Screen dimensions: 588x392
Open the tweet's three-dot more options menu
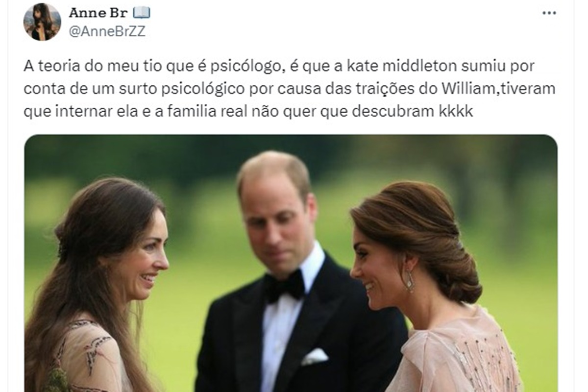coord(549,13)
